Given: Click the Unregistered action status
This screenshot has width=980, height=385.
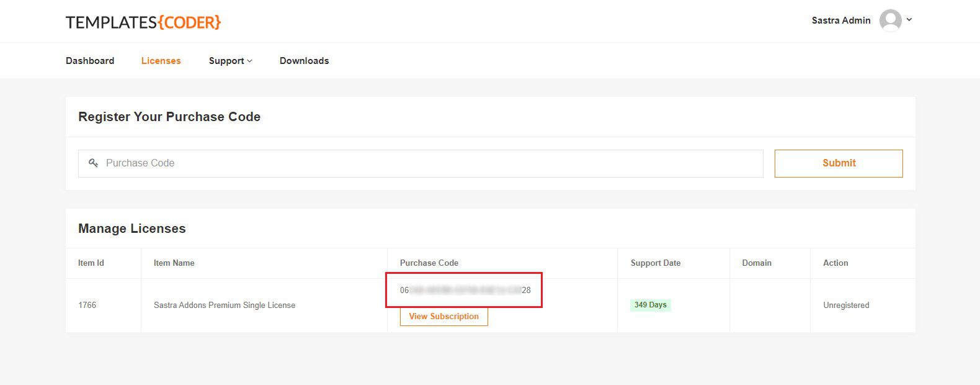Looking at the screenshot, I should [x=846, y=306].
